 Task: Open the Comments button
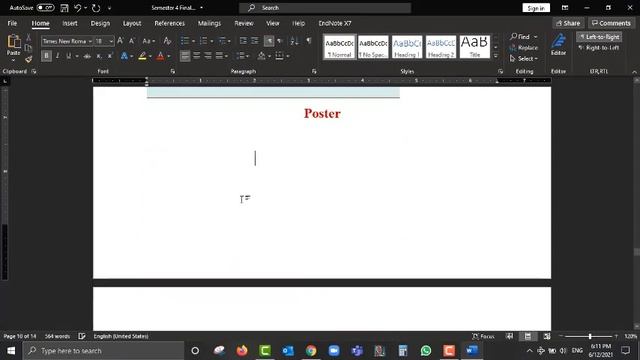click(x=611, y=23)
